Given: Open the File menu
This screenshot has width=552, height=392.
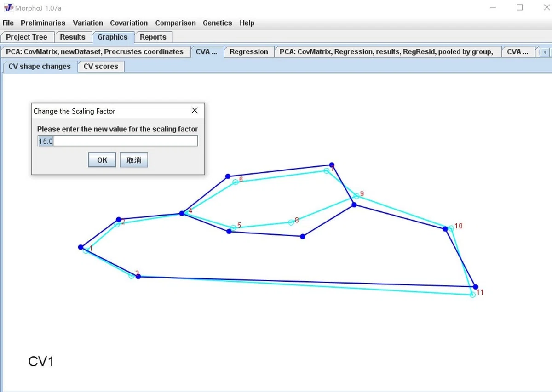Looking at the screenshot, I should point(8,23).
